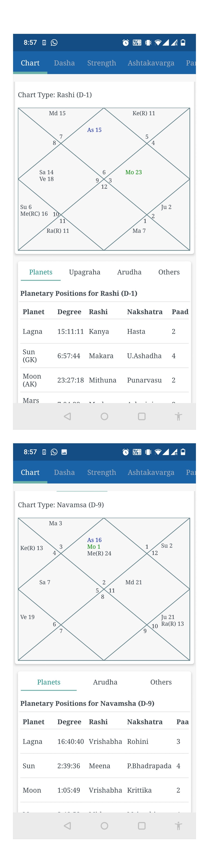The height and width of the screenshot is (868, 209).
Task: Select the Planets tab under the Navamsa chart
Action: tap(49, 682)
